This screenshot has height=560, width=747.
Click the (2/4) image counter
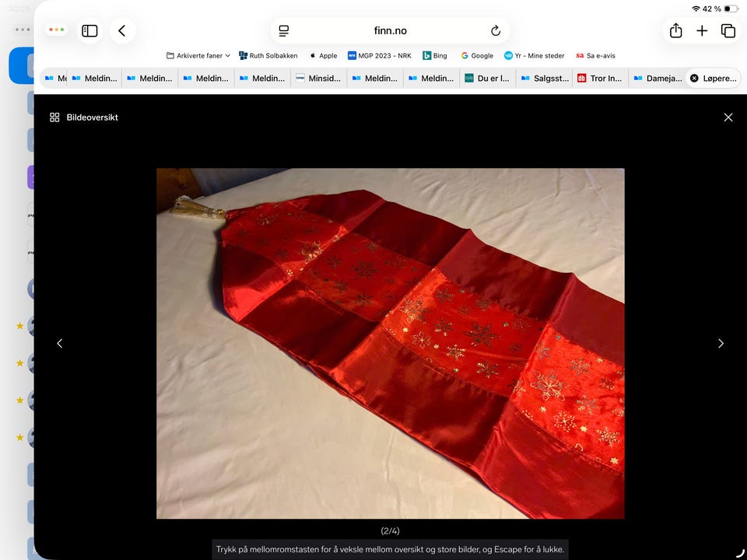(390, 531)
